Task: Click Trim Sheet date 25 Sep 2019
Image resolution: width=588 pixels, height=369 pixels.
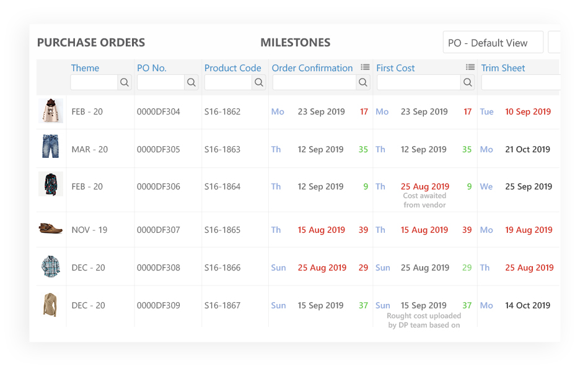Action: click(x=529, y=186)
